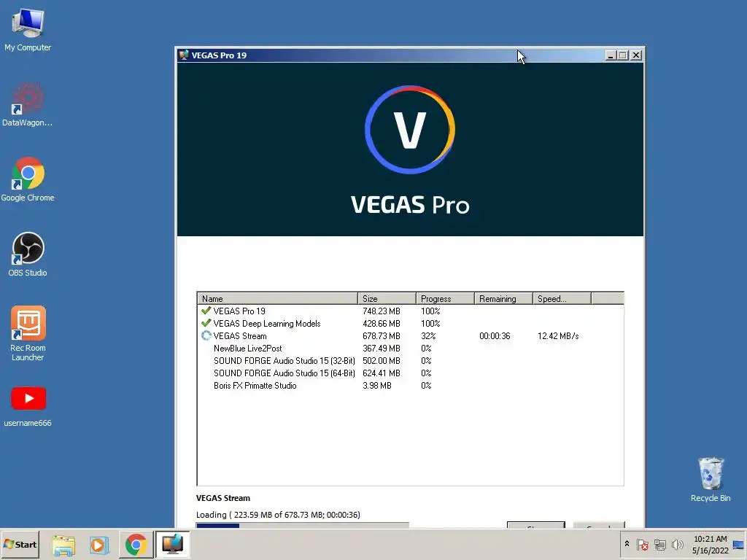Sort by the Progress column header
This screenshot has height=560, width=747.
coord(446,298)
